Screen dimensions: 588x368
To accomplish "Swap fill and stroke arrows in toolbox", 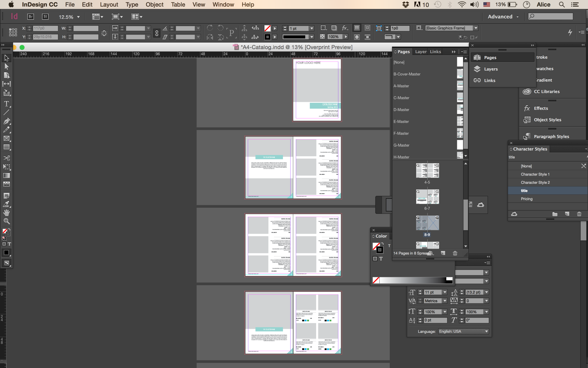I will (x=9, y=230).
